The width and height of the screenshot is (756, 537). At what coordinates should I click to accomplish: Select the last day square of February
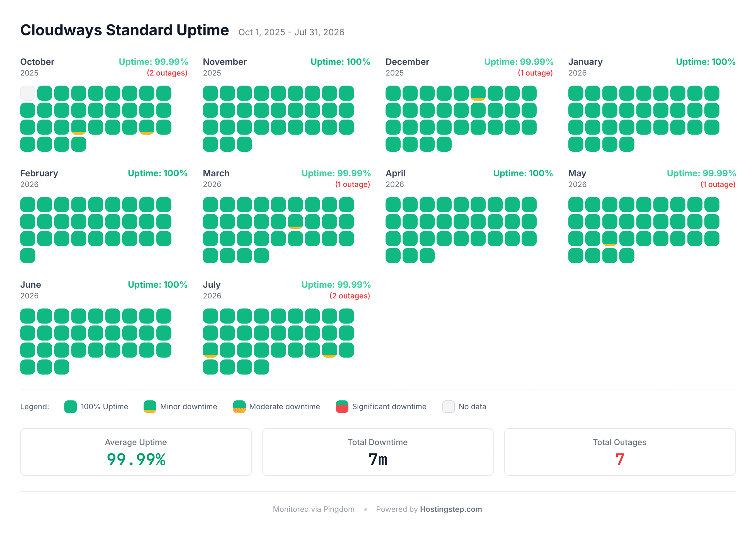pos(28,256)
